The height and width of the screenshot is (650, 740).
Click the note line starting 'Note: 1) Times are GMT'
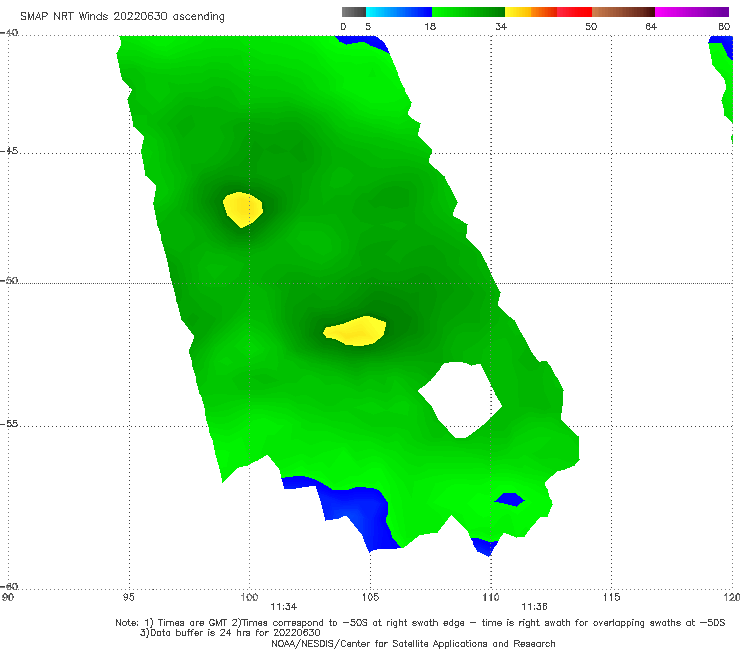(420, 623)
